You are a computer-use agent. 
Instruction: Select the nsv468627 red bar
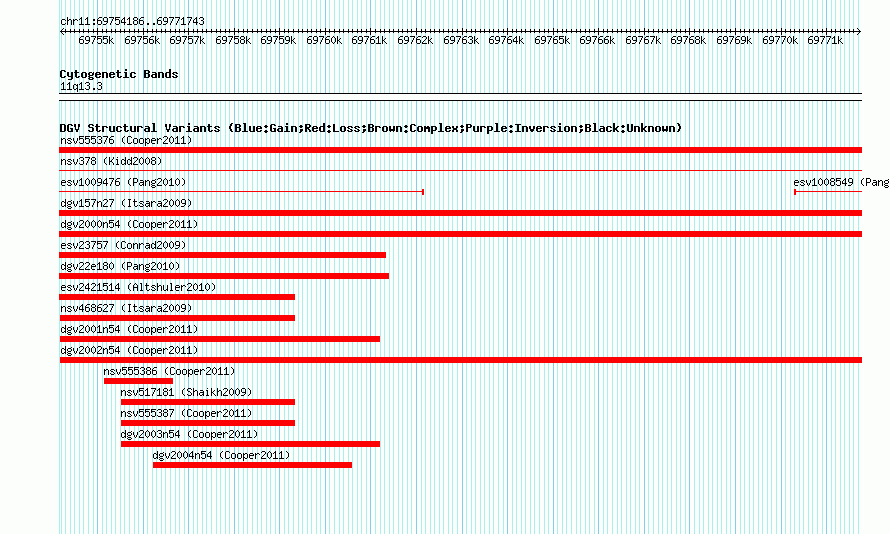coord(177,318)
